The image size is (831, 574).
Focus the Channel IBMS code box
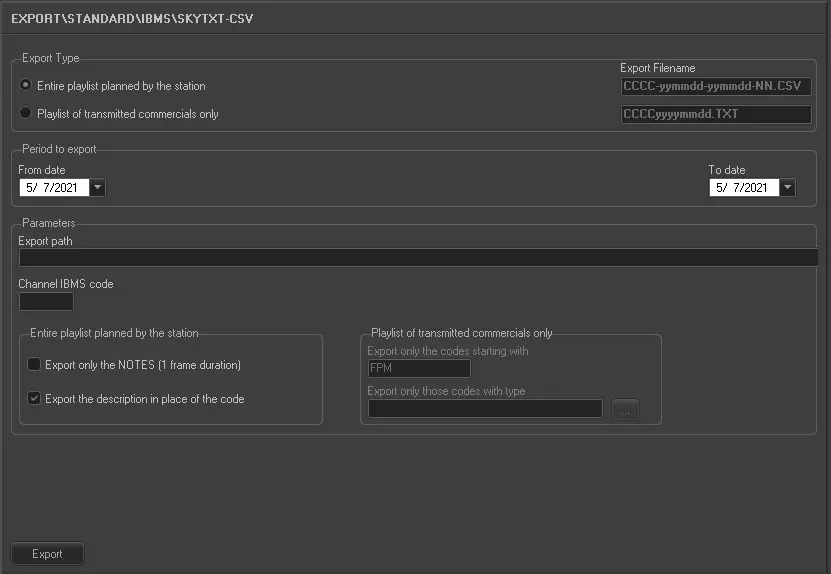click(x=46, y=301)
